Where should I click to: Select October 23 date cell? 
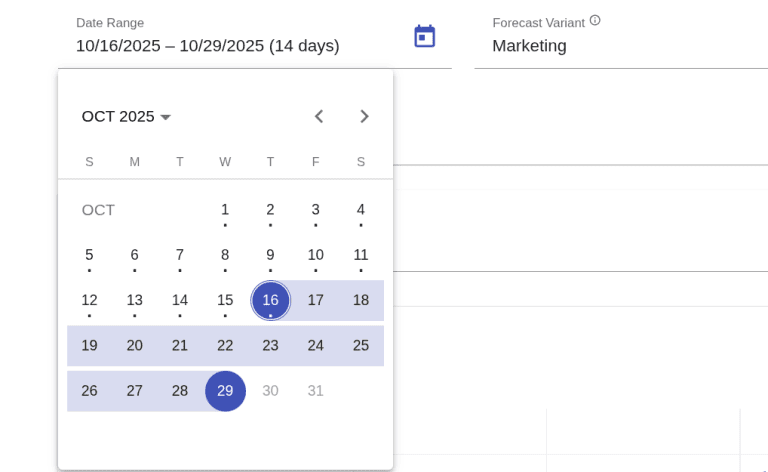click(x=270, y=346)
